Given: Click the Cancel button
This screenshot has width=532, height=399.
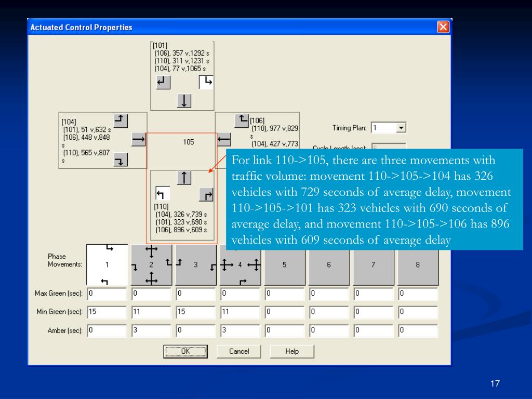Looking at the screenshot, I should pyautogui.click(x=239, y=352).
